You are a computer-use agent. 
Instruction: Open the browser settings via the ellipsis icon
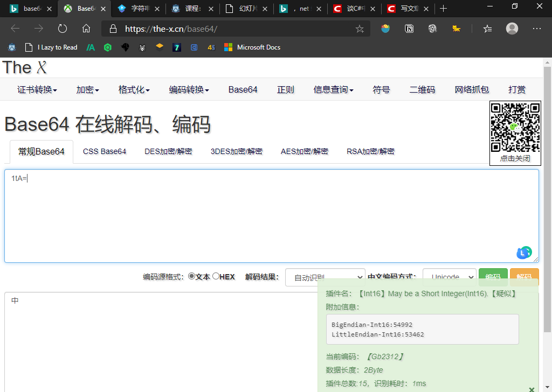[537, 29]
